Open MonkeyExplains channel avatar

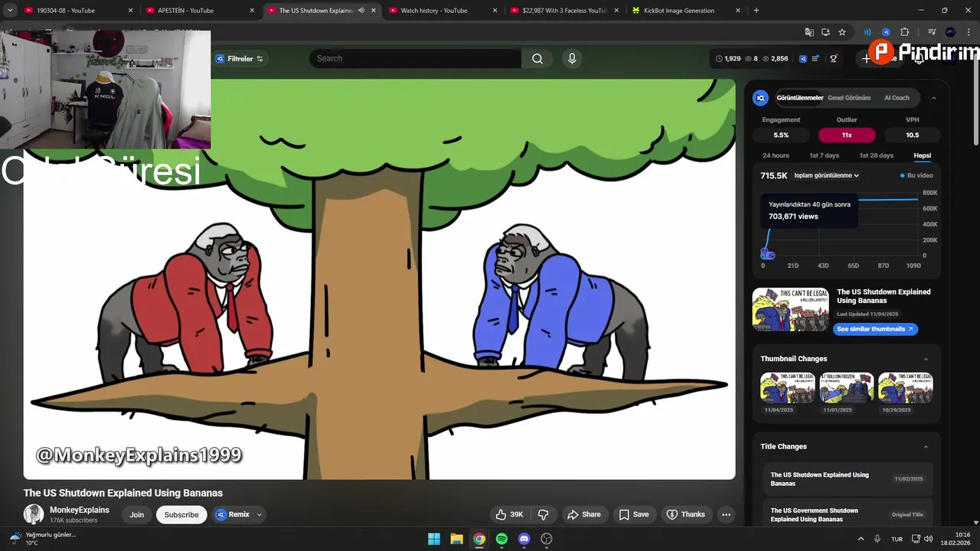coord(34,514)
